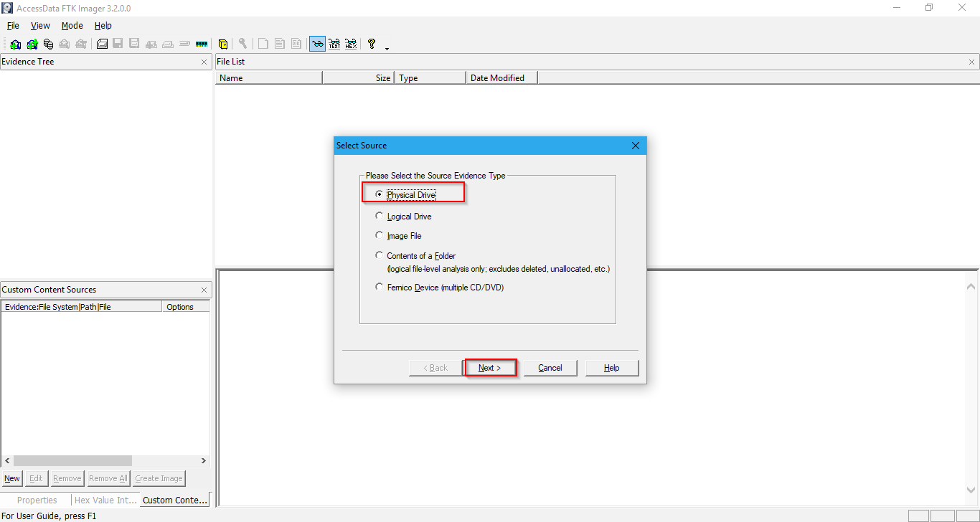Close the Select Source dialog

click(x=636, y=146)
